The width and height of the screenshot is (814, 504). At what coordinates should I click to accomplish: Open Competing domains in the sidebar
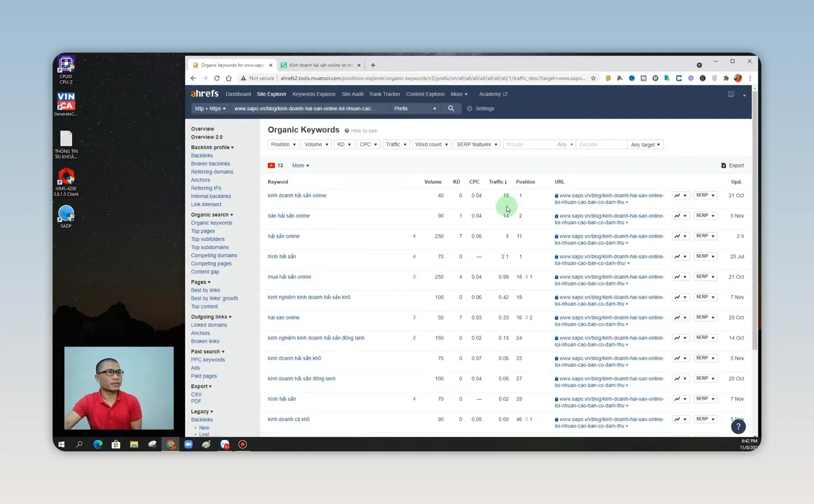214,255
